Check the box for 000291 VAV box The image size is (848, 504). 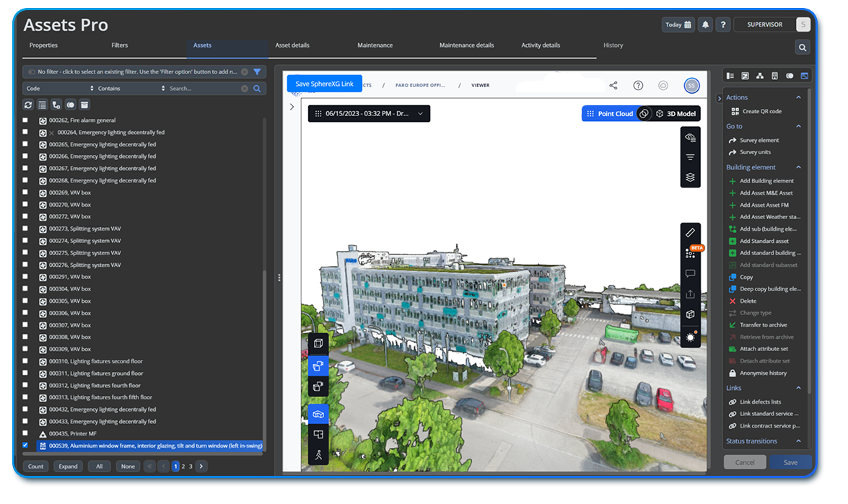click(25, 277)
